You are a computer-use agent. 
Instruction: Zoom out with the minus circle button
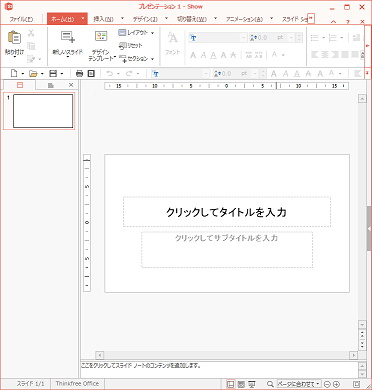point(327,384)
